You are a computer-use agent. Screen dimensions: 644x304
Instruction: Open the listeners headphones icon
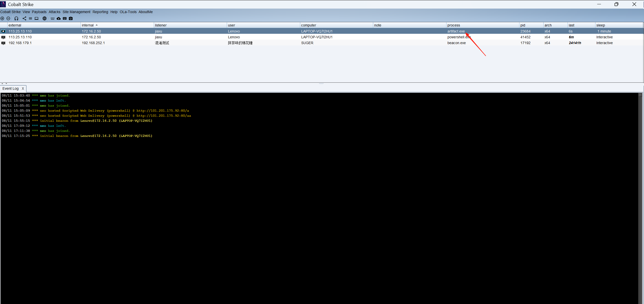pyautogui.click(x=16, y=18)
